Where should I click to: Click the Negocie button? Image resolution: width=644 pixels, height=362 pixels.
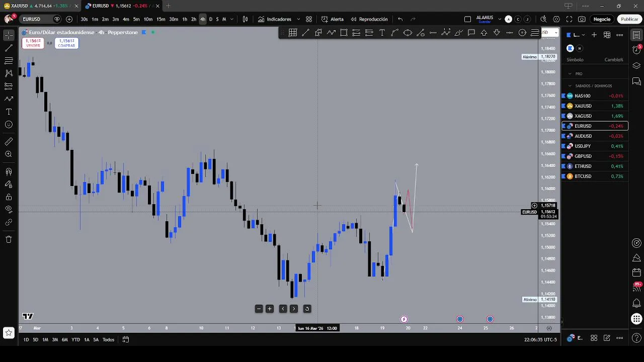coord(602,19)
